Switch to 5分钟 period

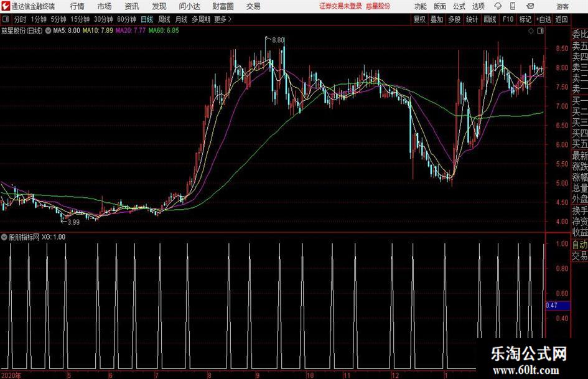click(x=58, y=19)
